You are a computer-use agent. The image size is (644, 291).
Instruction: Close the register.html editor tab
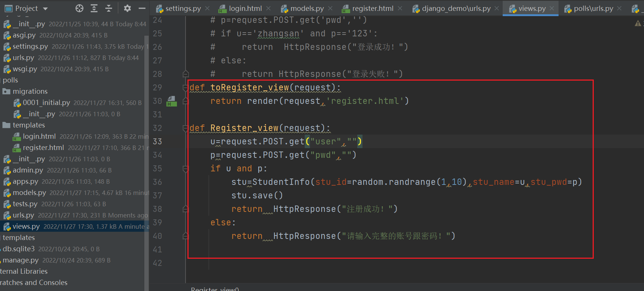pyautogui.click(x=400, y=8)
